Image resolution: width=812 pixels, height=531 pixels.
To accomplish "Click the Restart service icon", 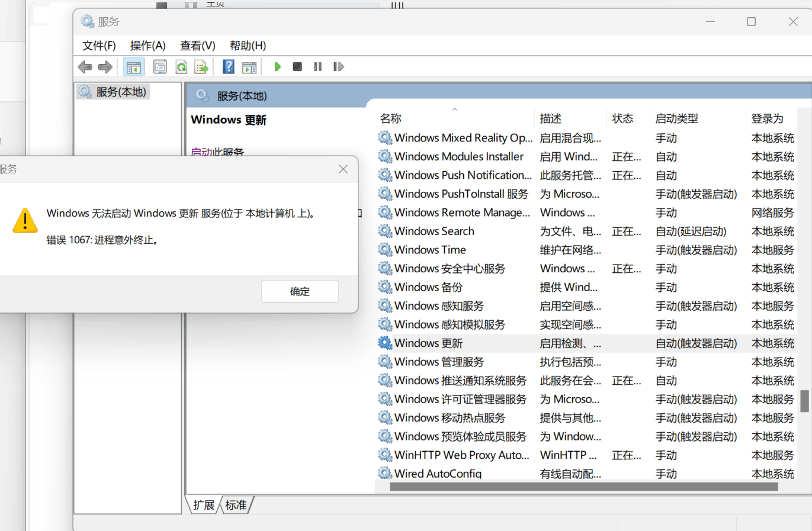I will pyautogui.click(x=338, y=67).
